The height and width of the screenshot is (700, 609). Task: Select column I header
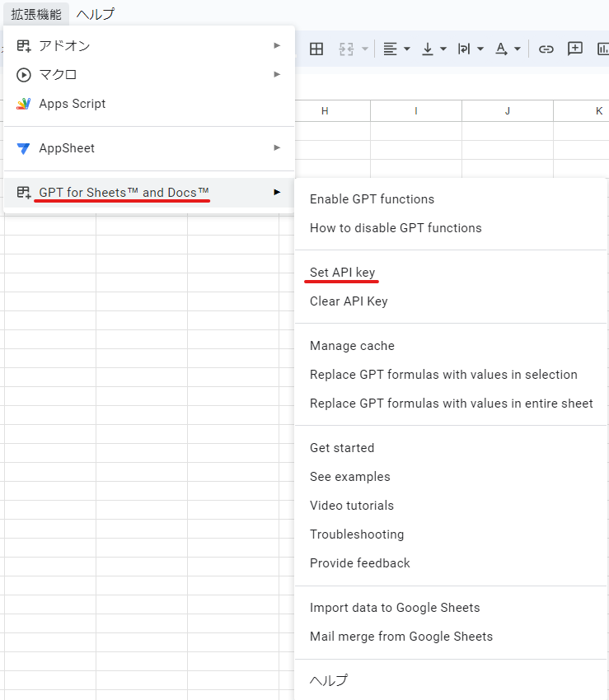tap(416, 111)
